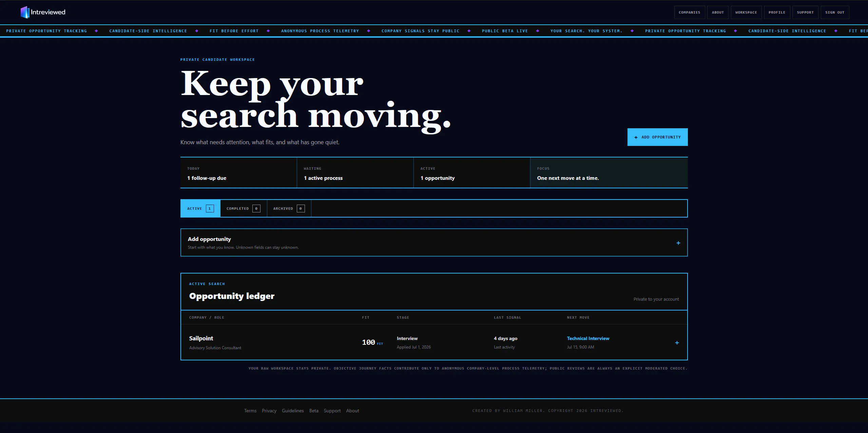868x433 pixels.
Task: Click the Sign Out button
Action: coord(835,12)
